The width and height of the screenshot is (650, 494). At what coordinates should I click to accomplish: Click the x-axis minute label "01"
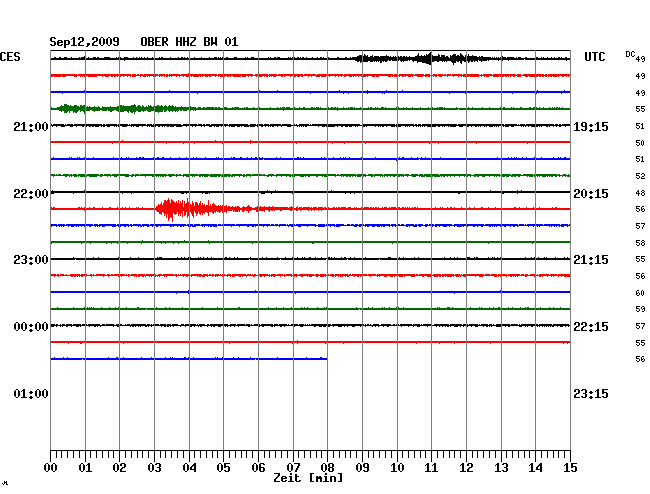(x=85, y=468)
